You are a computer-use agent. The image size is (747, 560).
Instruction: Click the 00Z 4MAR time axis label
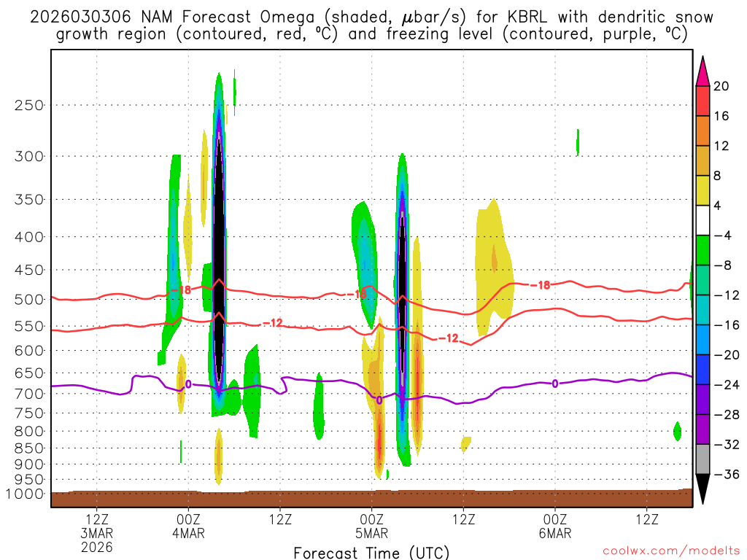click(188, 526)
